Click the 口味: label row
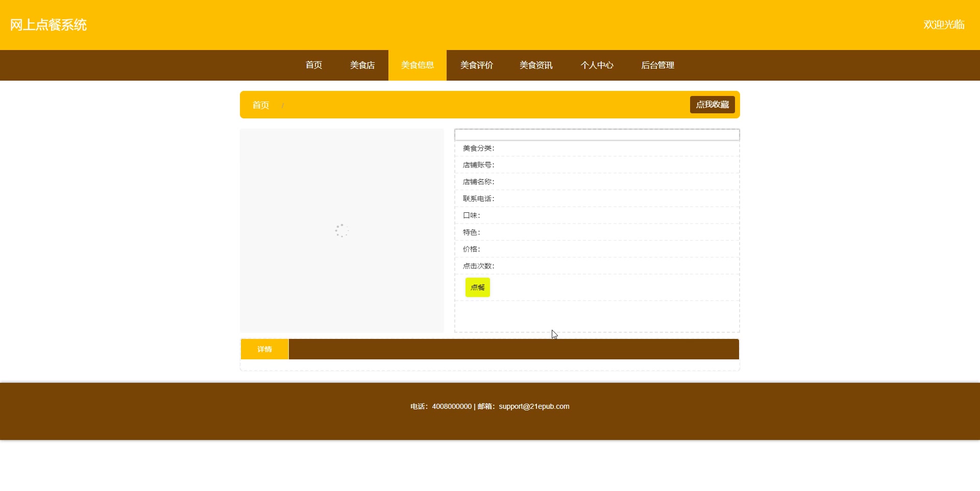The height and width of the screenshot is (491, 980). tap(597, 215)
